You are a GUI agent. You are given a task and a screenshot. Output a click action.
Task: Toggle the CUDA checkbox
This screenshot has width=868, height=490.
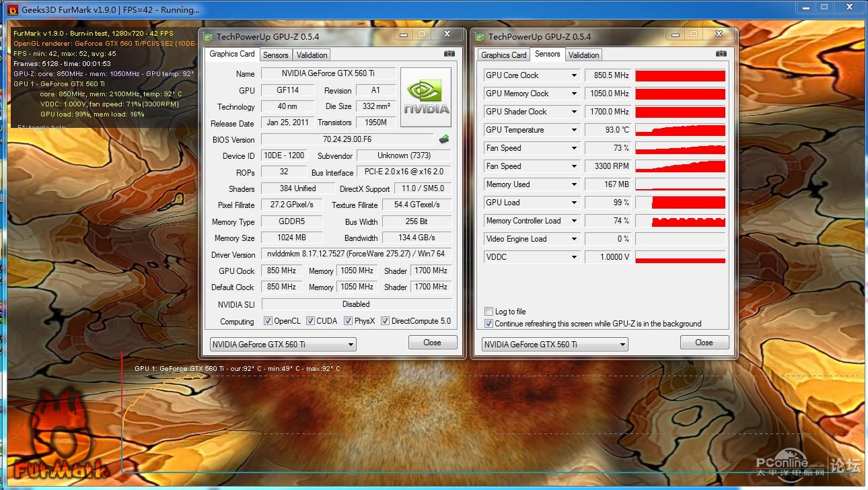coord(310,321)
